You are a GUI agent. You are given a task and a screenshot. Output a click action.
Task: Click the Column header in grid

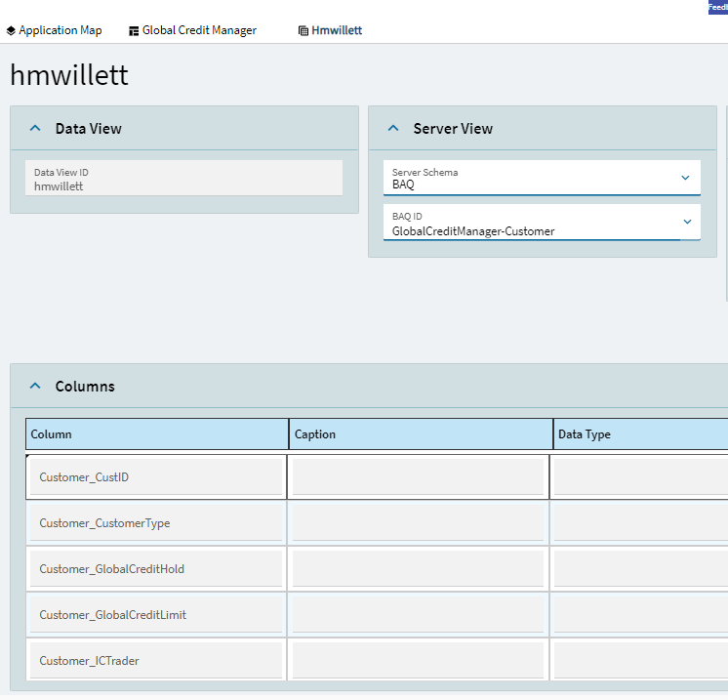156,434
